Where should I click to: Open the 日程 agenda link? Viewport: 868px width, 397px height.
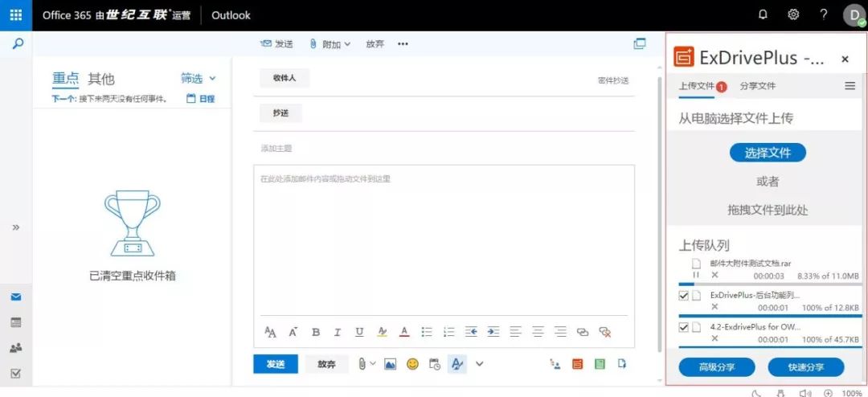200,99
